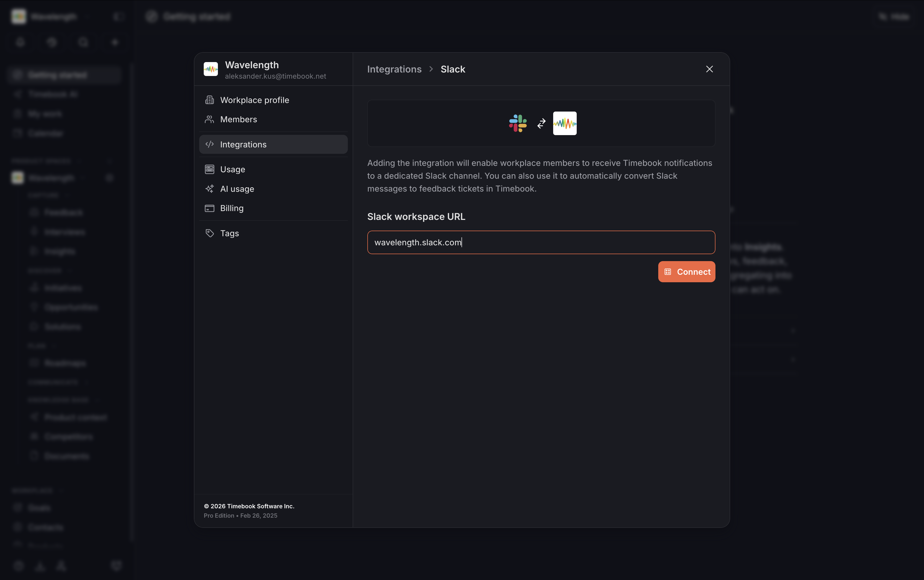The width and height of the screenshot is (924, 580).
Task: Click the Tags label icon
Action: (x=210, y=233)
